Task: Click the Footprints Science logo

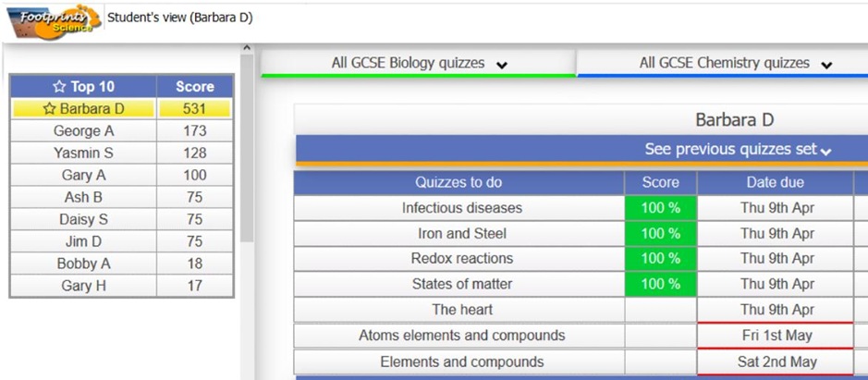Action: point(54,19)
